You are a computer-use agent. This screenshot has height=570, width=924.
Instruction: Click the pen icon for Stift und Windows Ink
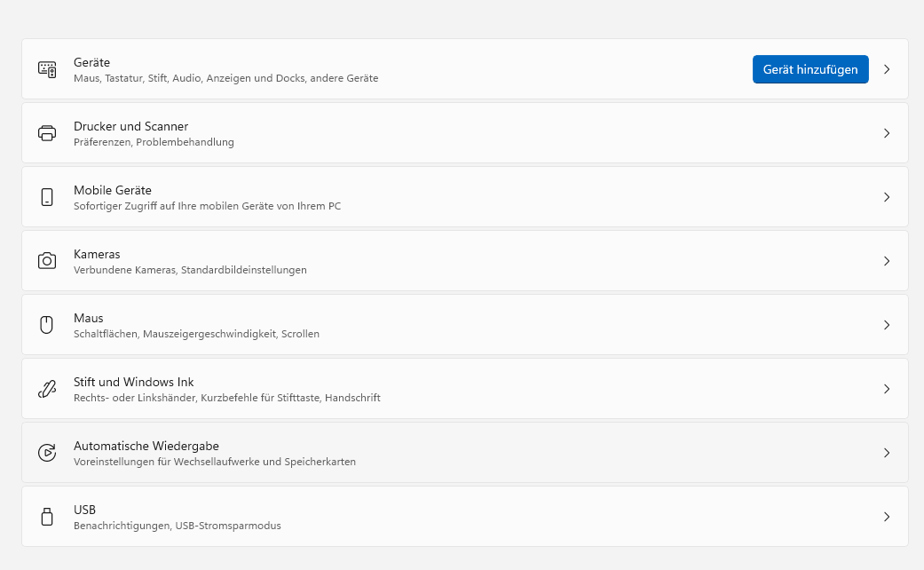point(47,389)
